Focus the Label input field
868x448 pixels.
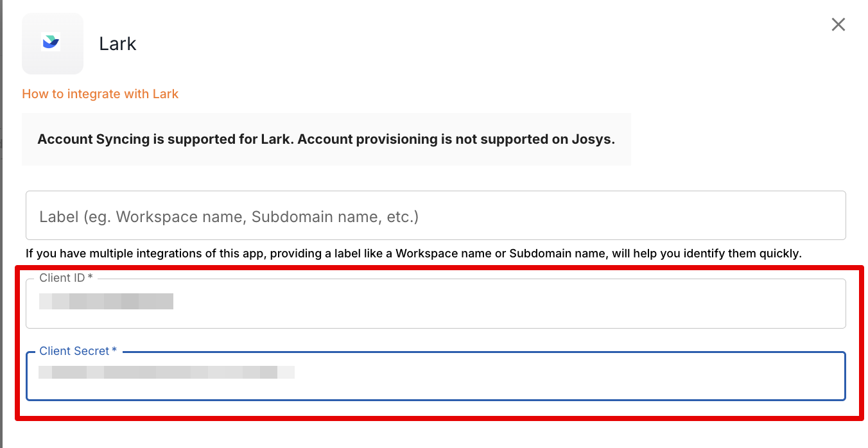(x=435, y=216)
